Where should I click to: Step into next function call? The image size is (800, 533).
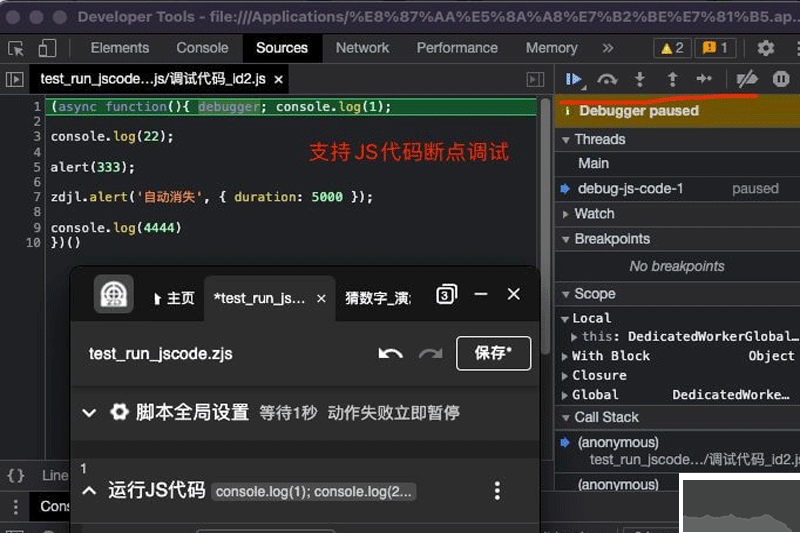pos(640,79)
